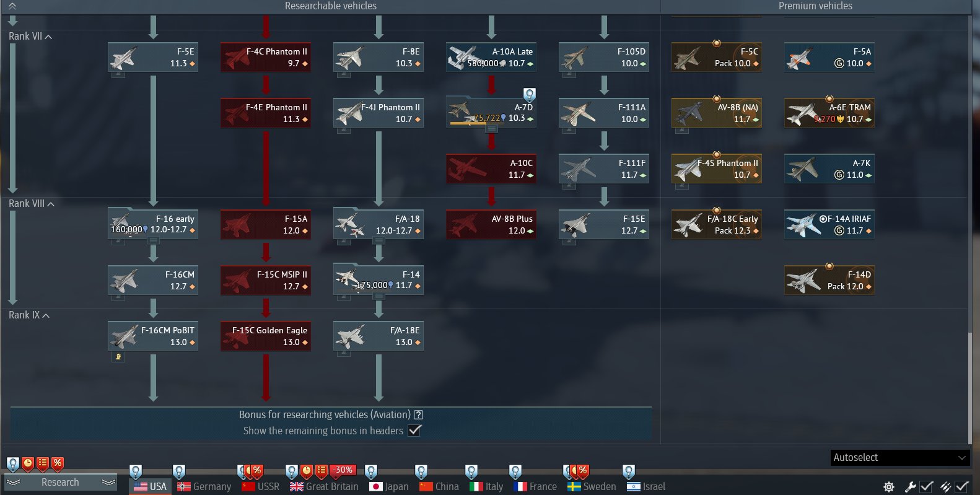Open settings with the gear icon
Screen dimensions: 980x495
point(889,487)
